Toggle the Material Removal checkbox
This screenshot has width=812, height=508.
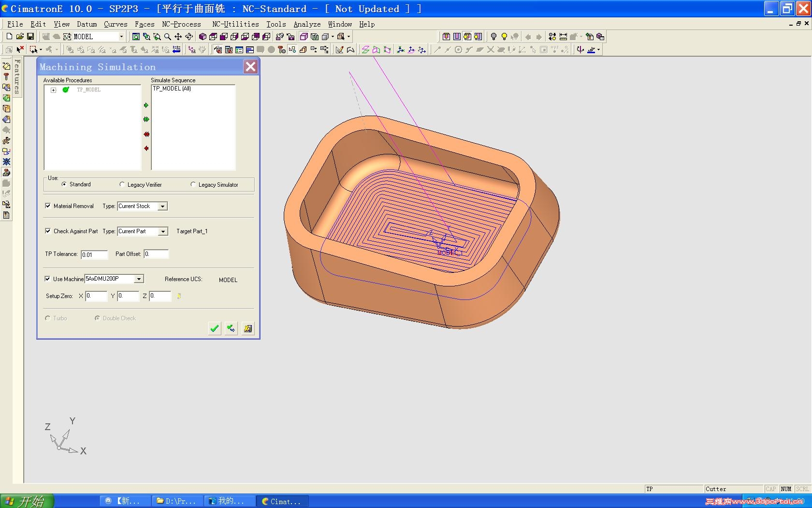tap(48, 206)
